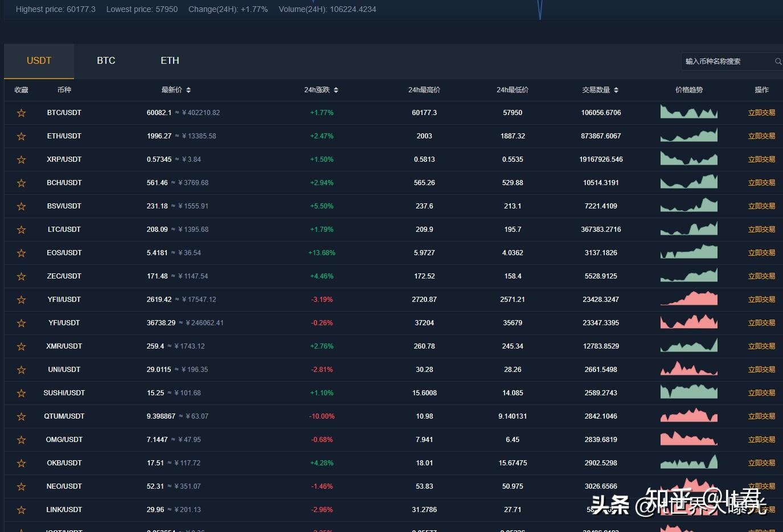Favorite the NEO/USDT pair star
The image size is (783, 532).
click(x=21, y=486)
